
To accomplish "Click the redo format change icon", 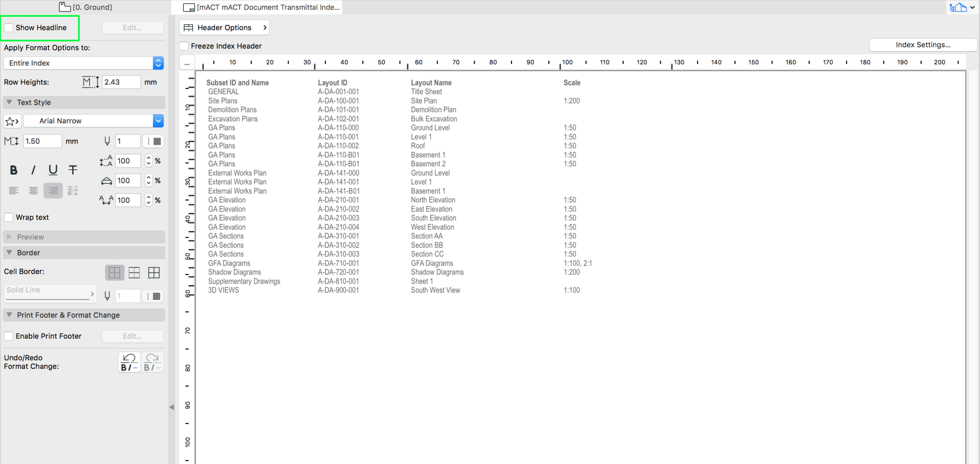I will (x=153, y=362).
